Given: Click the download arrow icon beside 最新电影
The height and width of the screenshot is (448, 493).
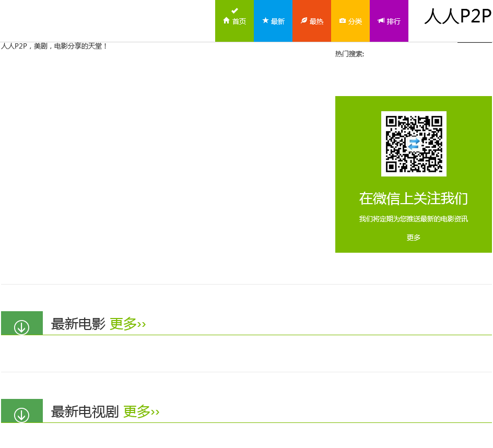Looking at the screenshot, I should (22, 327).
